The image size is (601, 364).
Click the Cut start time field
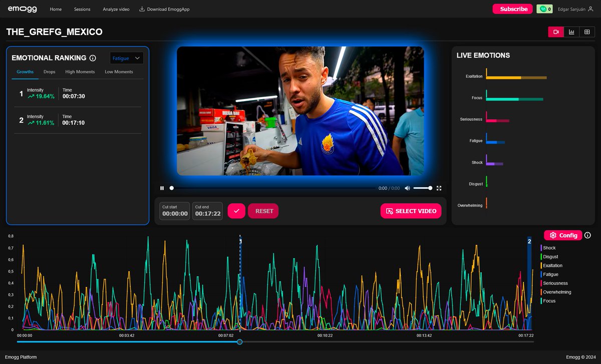pos(175,211)
